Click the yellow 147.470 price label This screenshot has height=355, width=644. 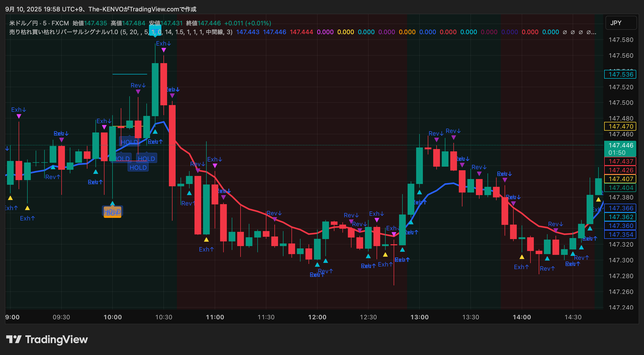(621, 127)
